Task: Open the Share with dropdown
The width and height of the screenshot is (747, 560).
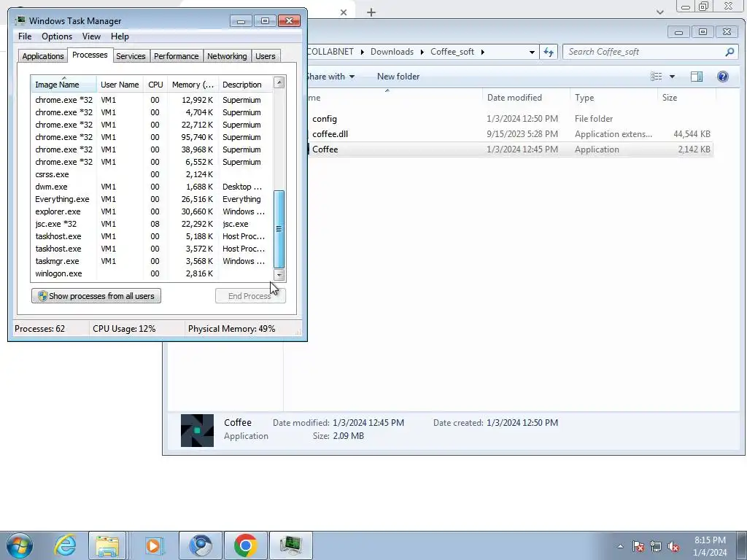Action: [330, 76]
